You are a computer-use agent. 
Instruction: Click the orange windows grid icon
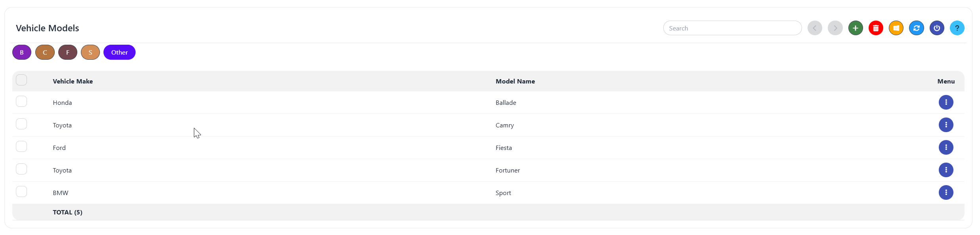(x=896, y=28)
